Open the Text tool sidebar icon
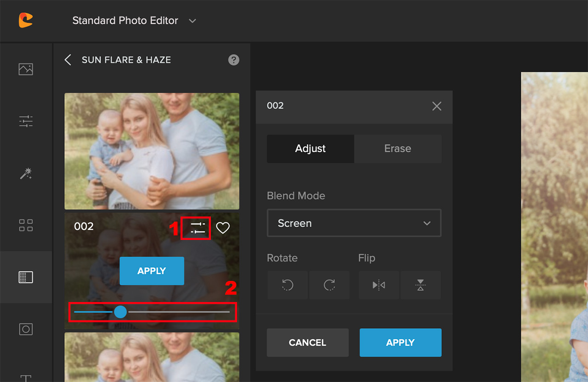Image resolution: width=588 pixels, height=382 pixels. tap(26, 378)
